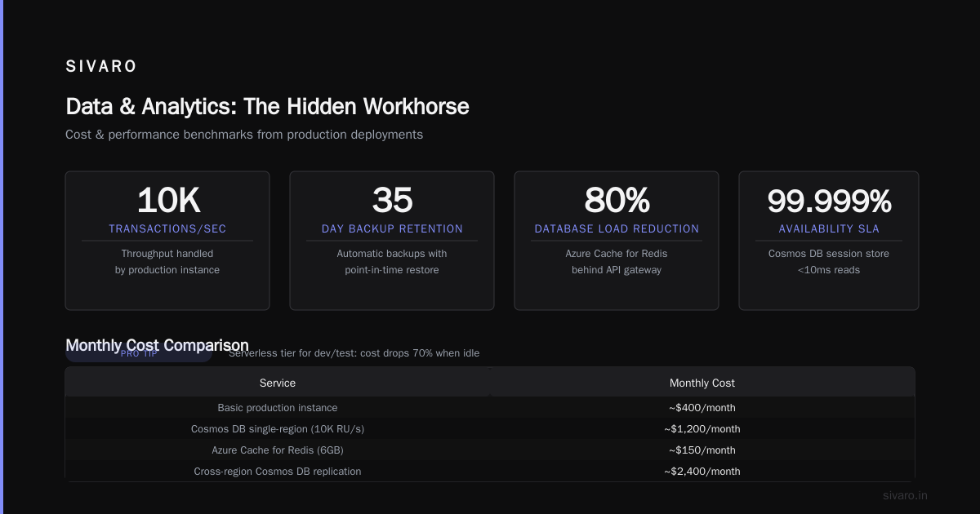Click the DATABASE LOAD REDUCTION label
Screen dimensions: 980x514
tap(617, 229)
